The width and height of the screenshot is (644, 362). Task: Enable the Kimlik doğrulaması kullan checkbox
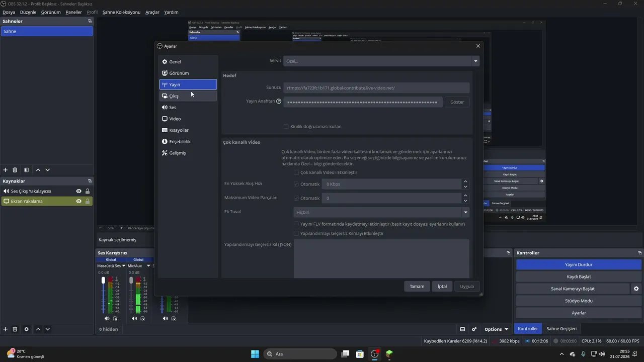point(286,126)
